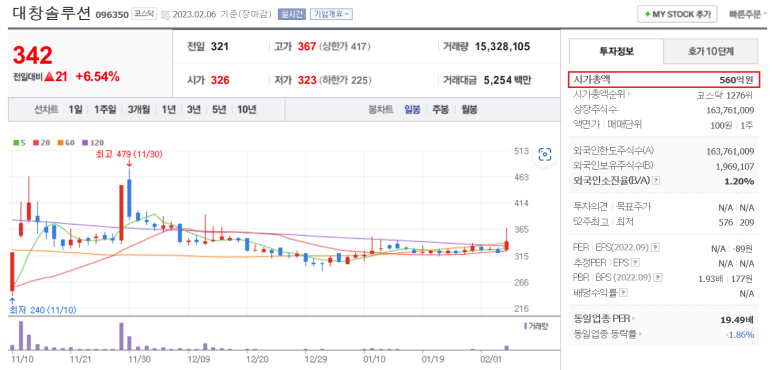773x370 pixels.
Task: Click the purple 120-day moving average legend swatch
Action: pos(84,143)
